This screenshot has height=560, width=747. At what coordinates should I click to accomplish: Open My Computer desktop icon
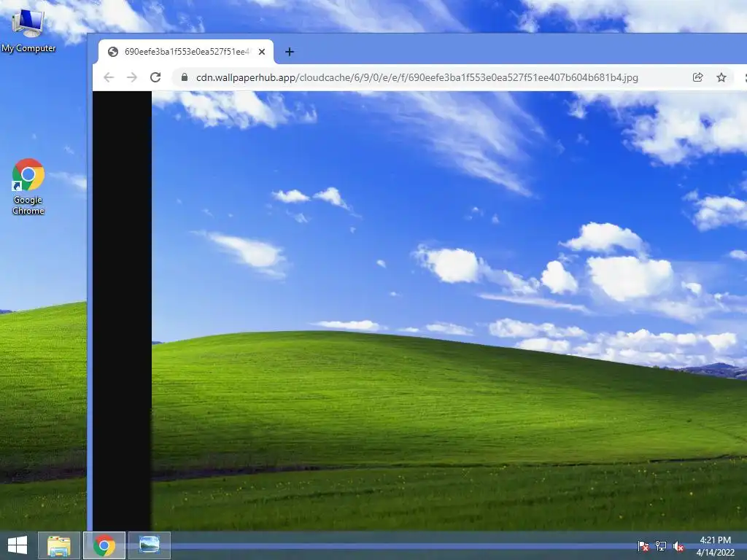pyautogui.click(x=28, y=31)
